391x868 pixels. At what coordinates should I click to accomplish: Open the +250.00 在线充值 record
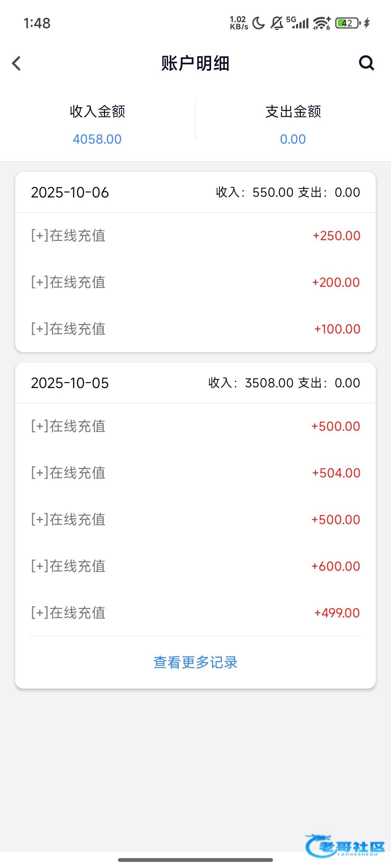coord(195,236)
